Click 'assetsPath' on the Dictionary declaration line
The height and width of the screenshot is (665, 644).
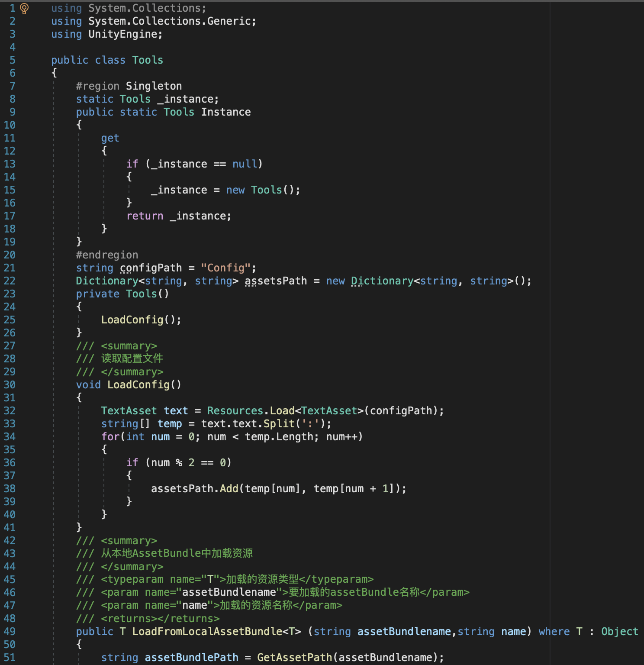(276, 281)
